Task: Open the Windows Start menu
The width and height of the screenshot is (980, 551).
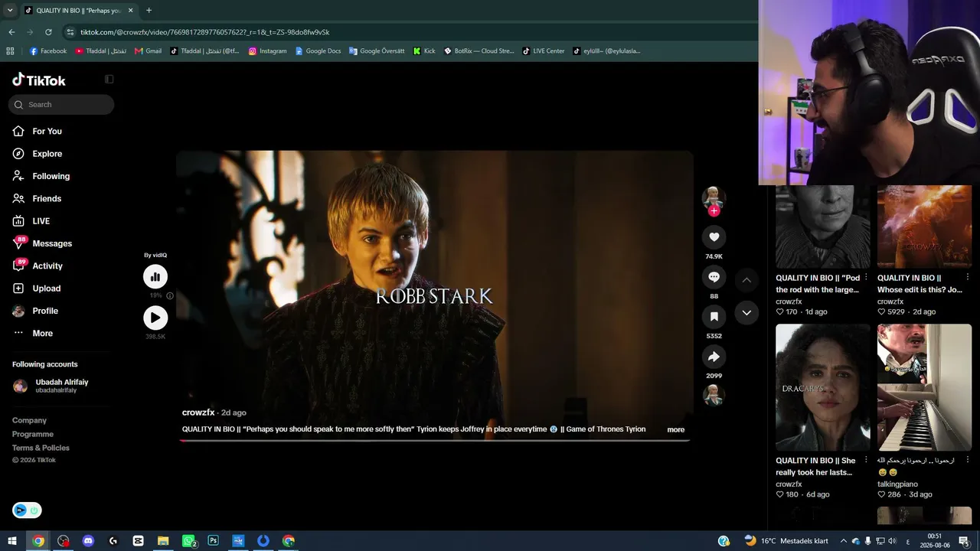Action: pos(12,541)
